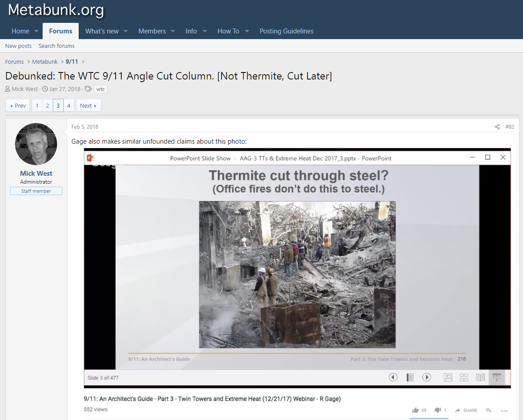Open the more options ellipsis on the video
The height and width of the screenshot is (420, 523).
coord(505,410)
